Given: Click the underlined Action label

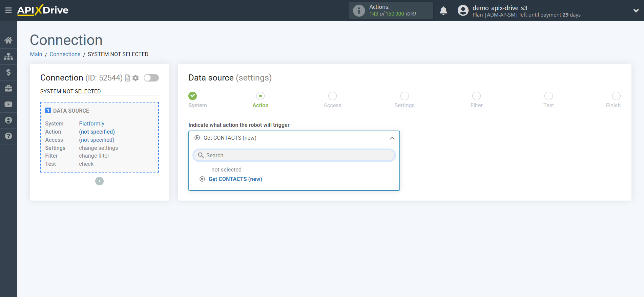Looking at the screenshot, I should tap(53, 132).
